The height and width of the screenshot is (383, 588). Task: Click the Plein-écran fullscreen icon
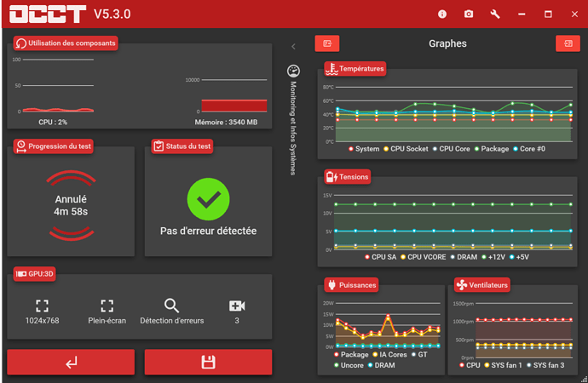(x=107, y=306)
